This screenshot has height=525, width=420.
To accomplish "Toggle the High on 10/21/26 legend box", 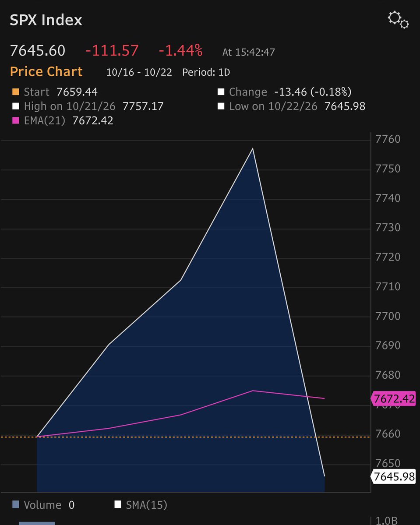I will click(x=16, y=106).
